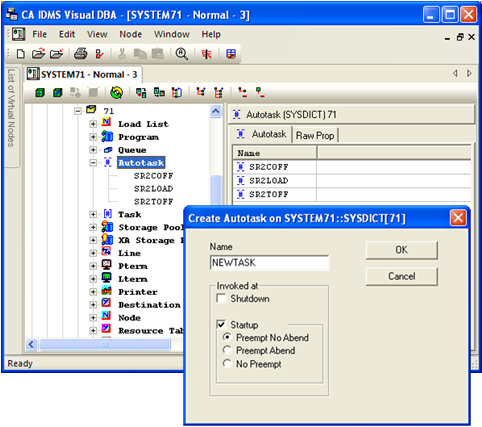The height and width of the screenshot is (427, 482).
Task: Expand the Destination tree node
Action: [93, 305]
